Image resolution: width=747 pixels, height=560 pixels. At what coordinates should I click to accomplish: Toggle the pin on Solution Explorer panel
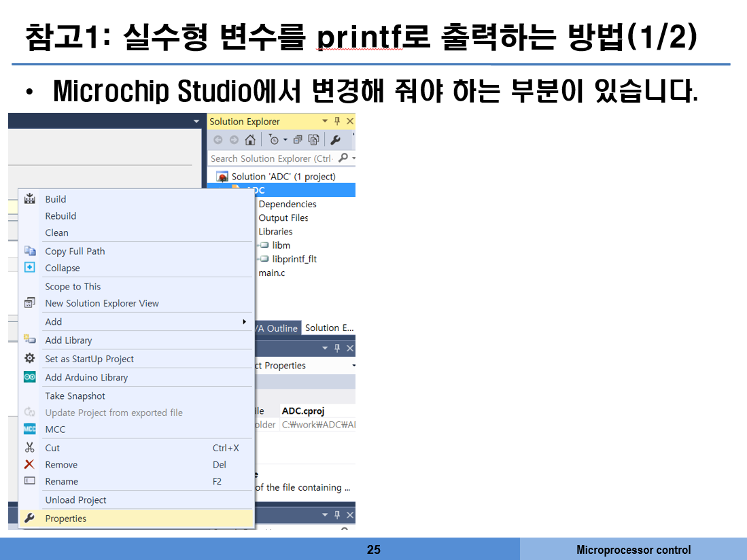point(337,122)
